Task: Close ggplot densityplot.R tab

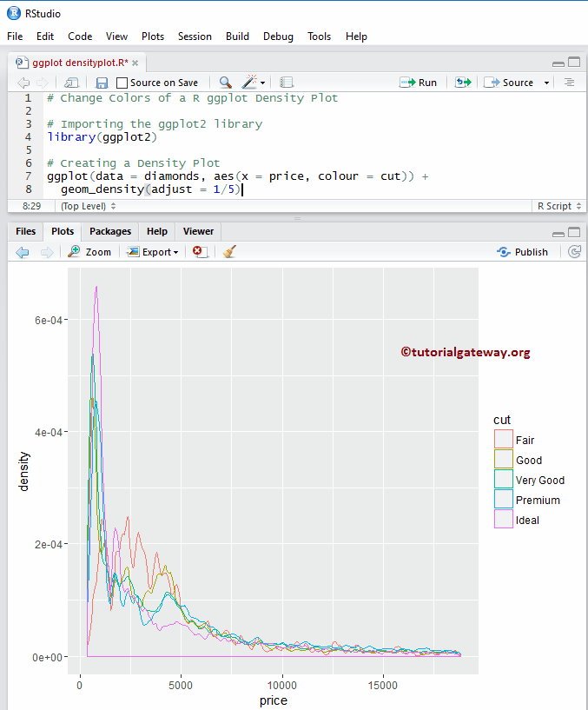Action: pyautogui.click(x=135, y=63)
